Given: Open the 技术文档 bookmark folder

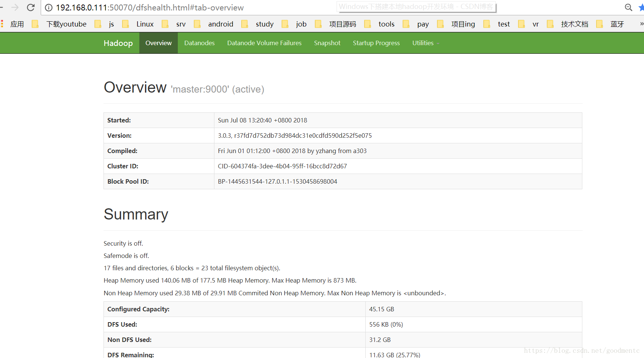Looking at the screenshot, I should [567, 24].
